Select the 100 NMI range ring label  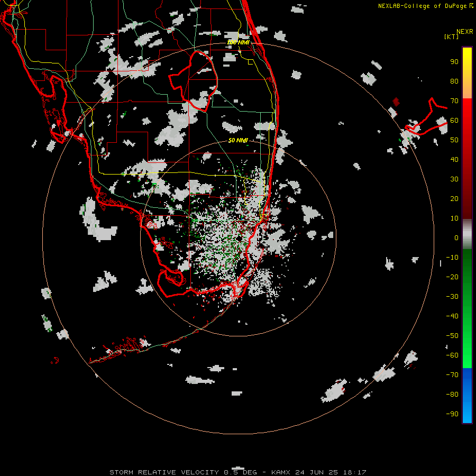pyautogui.click(x=238, y=42)
